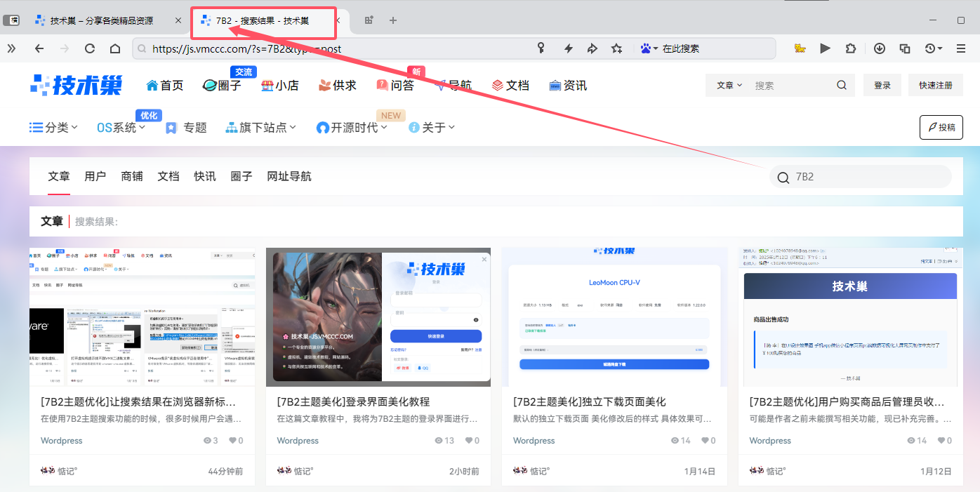Click the header 搜索 input field

point(790,86)
